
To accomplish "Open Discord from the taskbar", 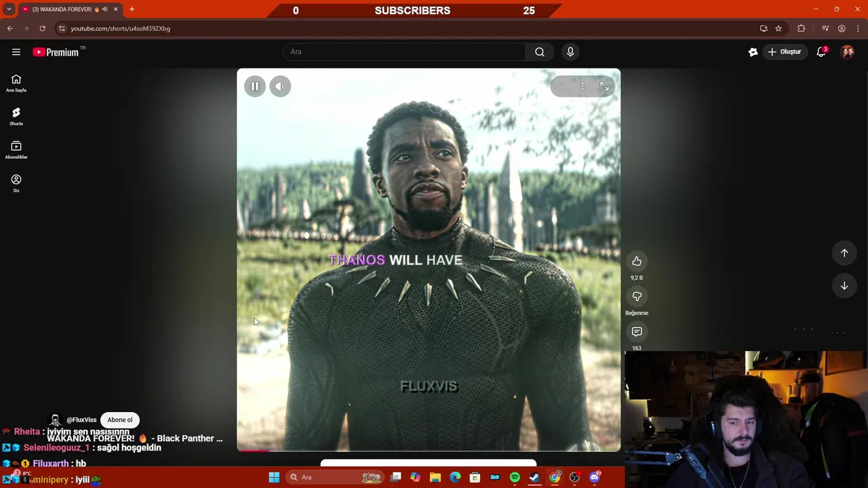I will click(x=595, y=477).
